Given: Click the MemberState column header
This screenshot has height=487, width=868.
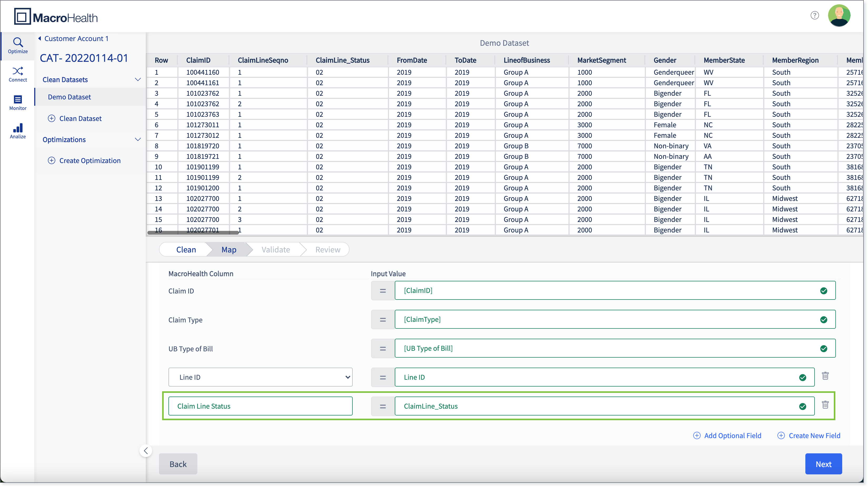Looking at the screenshot, I should click(x=724, y=60).
